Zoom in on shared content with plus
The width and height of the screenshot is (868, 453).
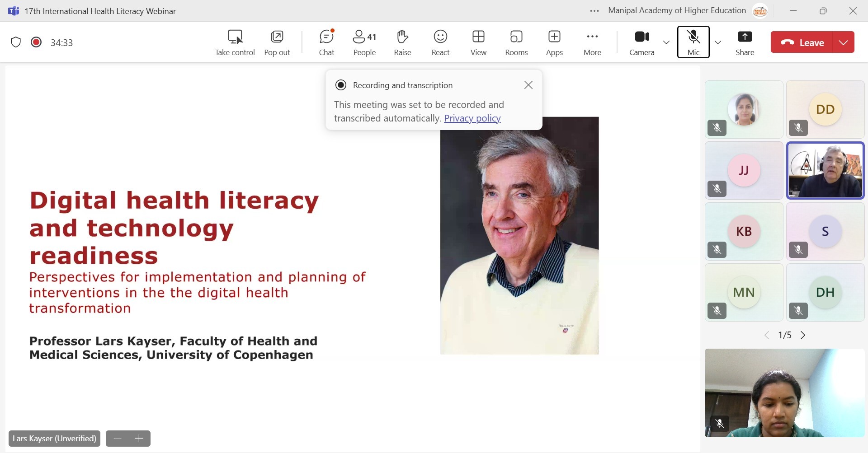[139, 438]
